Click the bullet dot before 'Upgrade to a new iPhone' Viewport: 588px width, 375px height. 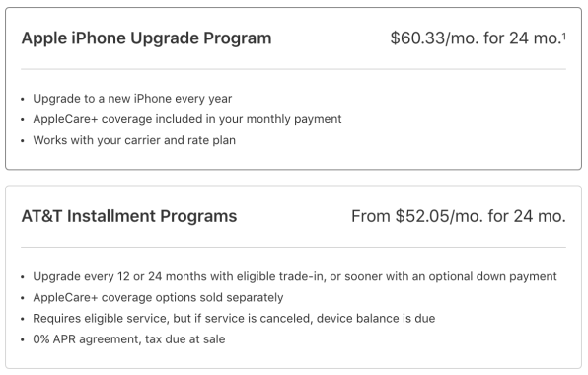(x=23, y=100)
